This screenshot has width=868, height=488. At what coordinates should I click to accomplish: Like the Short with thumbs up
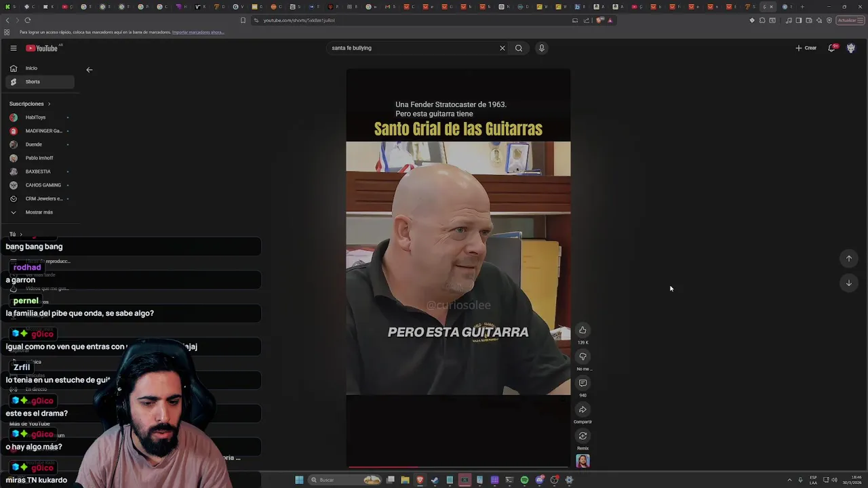tap(583, 330)
